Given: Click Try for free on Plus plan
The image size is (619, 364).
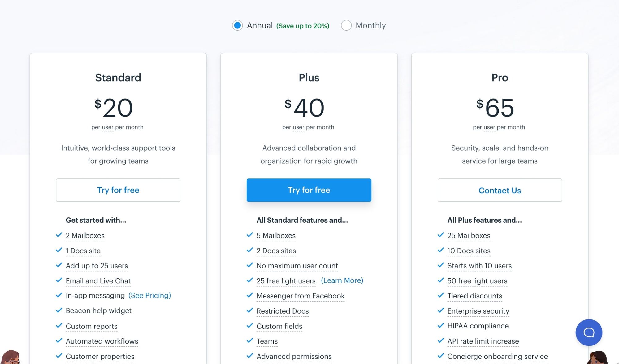Looking at the screenshot, I should [309, 190].
